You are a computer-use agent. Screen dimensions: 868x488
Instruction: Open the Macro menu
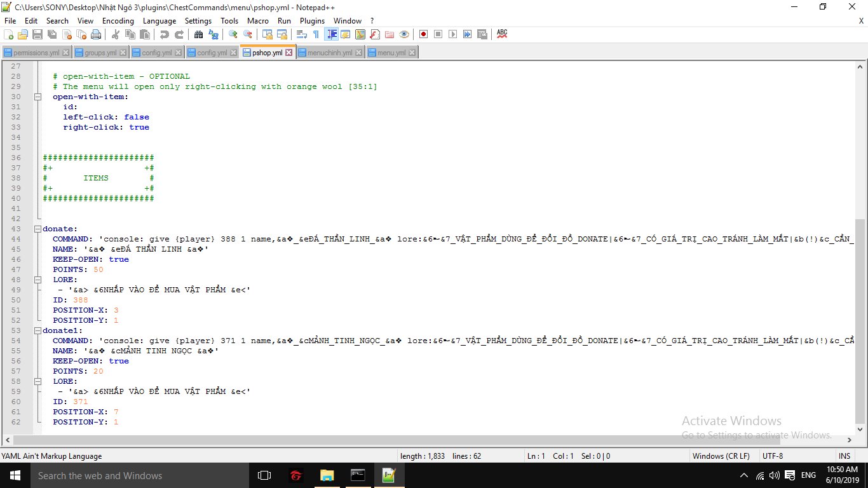click(258, 21)
